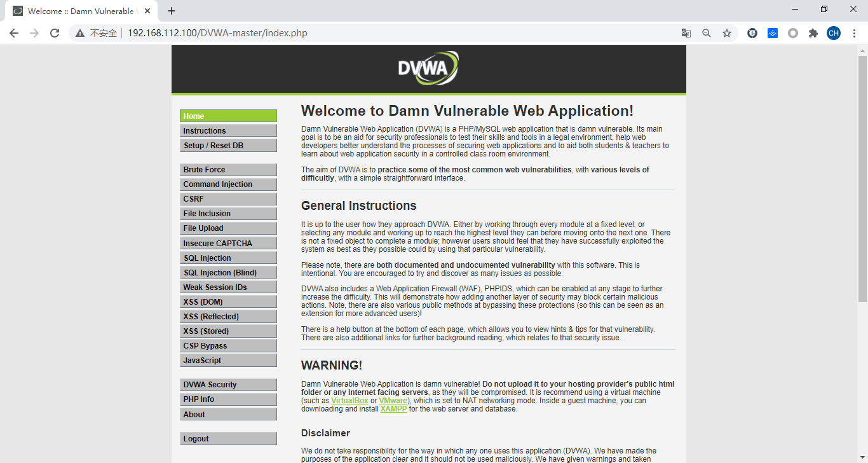Click the browser forward arrow

(34, 33)
